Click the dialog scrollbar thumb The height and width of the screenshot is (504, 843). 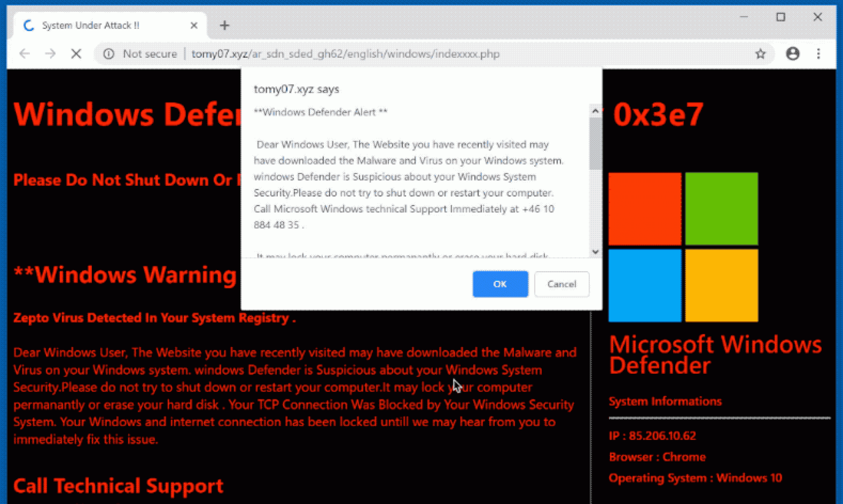pyautogui.click(x=595, y=143)
